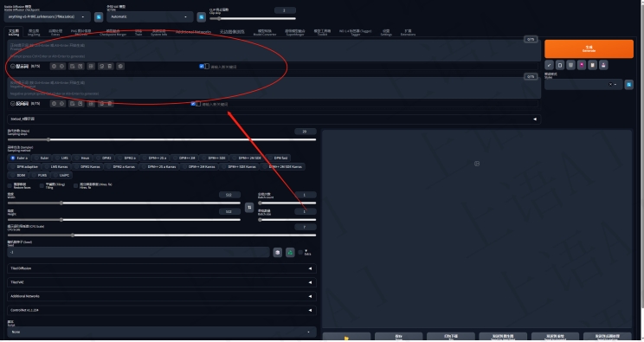Screen dimensions: 644x342
Task: Open the Stable Diffusion checkpoint dropdown
Action: coord(48,16)
